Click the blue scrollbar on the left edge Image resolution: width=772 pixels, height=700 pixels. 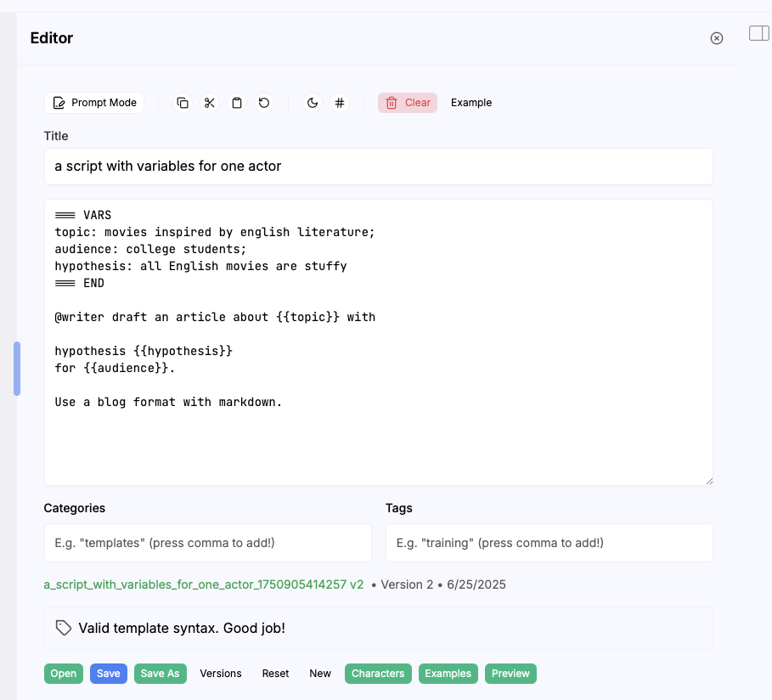click(15, 368)
